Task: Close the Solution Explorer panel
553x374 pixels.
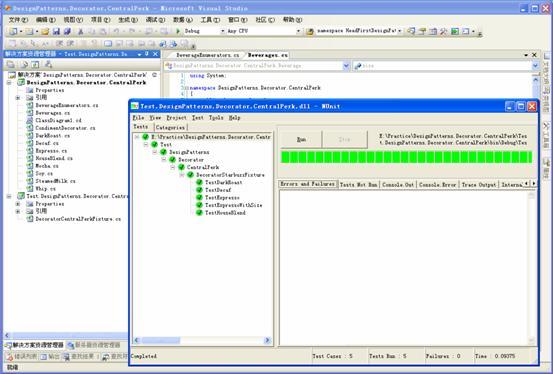Action: coord(155,54)
